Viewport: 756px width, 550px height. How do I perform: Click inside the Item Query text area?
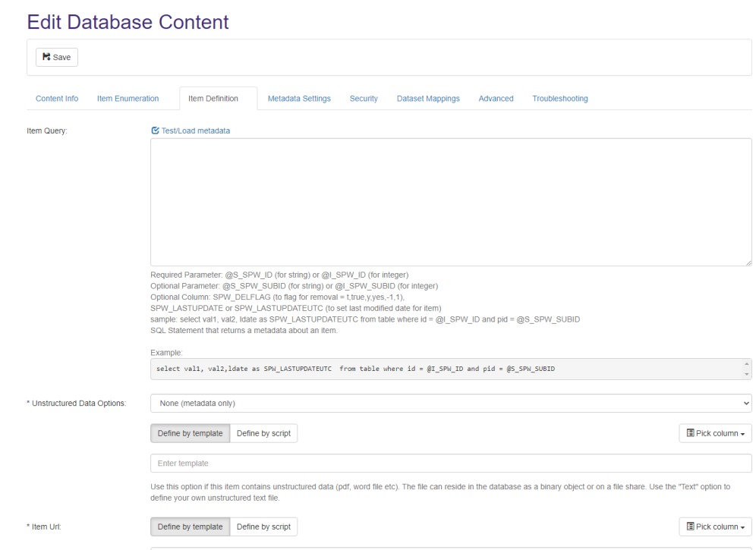pos(451,202)
